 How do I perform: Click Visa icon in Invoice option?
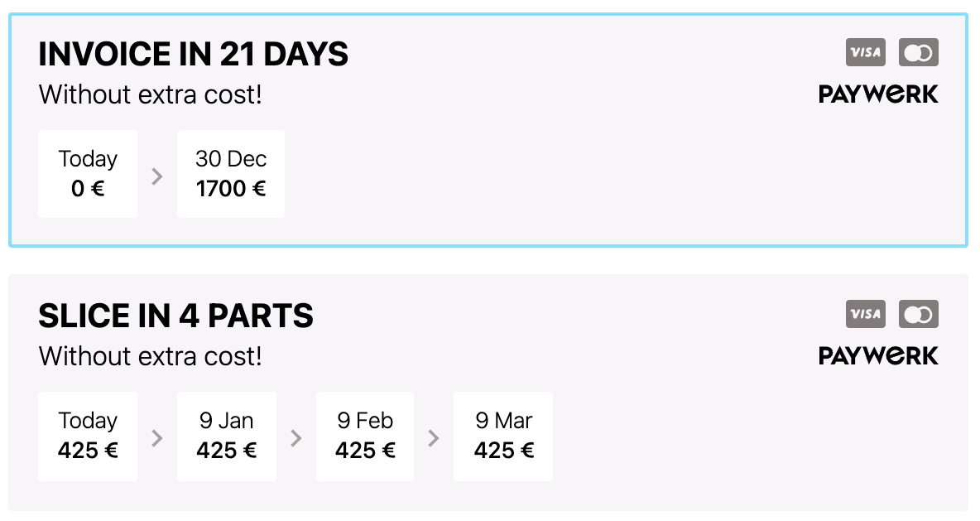pyautogui.click(x=866, y=52)
